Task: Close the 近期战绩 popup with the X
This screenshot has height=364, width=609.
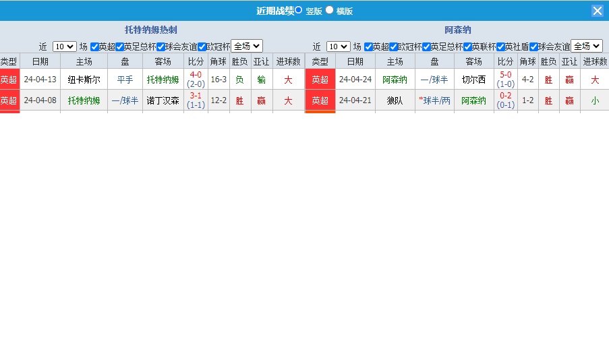Action: [598, 11]
